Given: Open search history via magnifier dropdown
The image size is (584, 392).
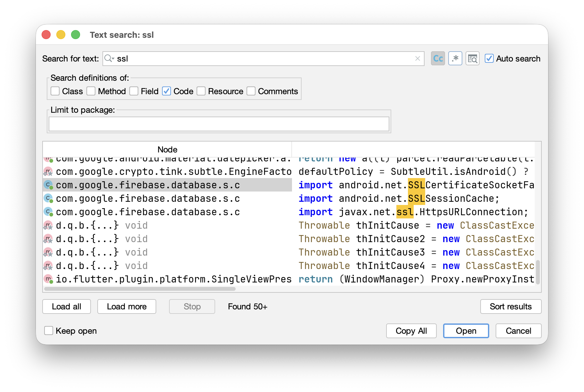Looking at the screenshot, I should pos(109,58).
